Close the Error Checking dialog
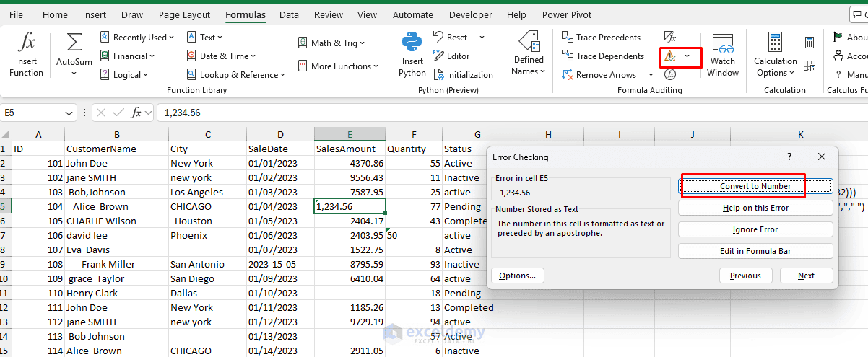868x357 pixels. (822, 157)
